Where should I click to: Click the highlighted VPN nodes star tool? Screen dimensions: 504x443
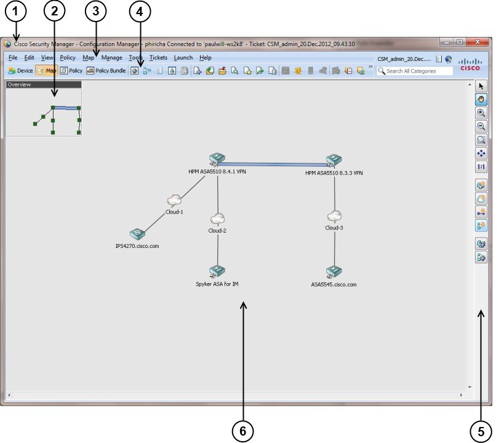[481, 226]
